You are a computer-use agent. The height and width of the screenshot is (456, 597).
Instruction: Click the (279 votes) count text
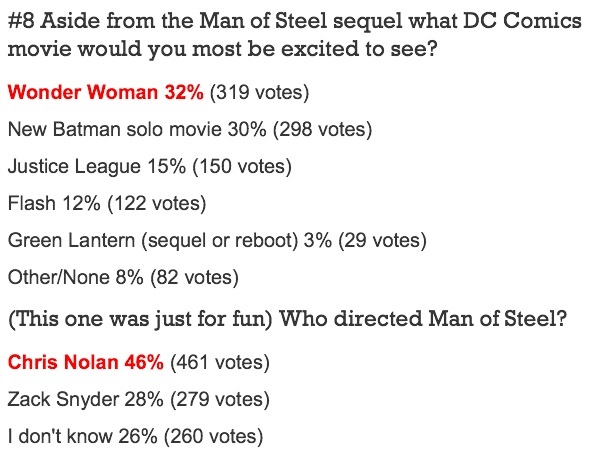(x=220, y=399)
